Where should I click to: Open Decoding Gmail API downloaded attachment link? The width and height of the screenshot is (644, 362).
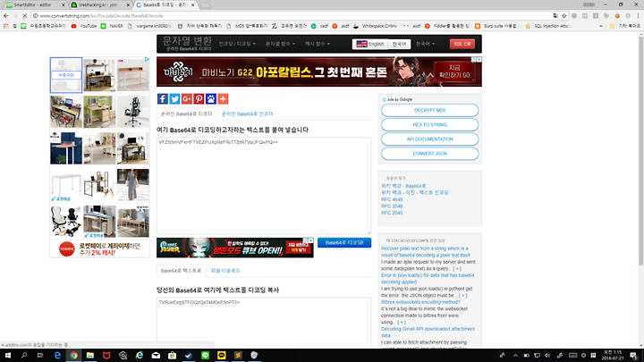coord(428,332)
